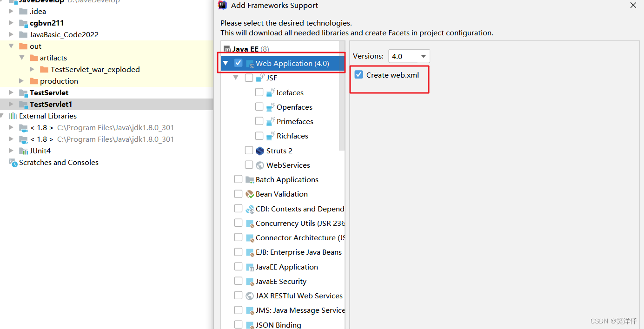Click the JUnit4 library icon
The height and width of the screenshot is (329, 644).
23,151
